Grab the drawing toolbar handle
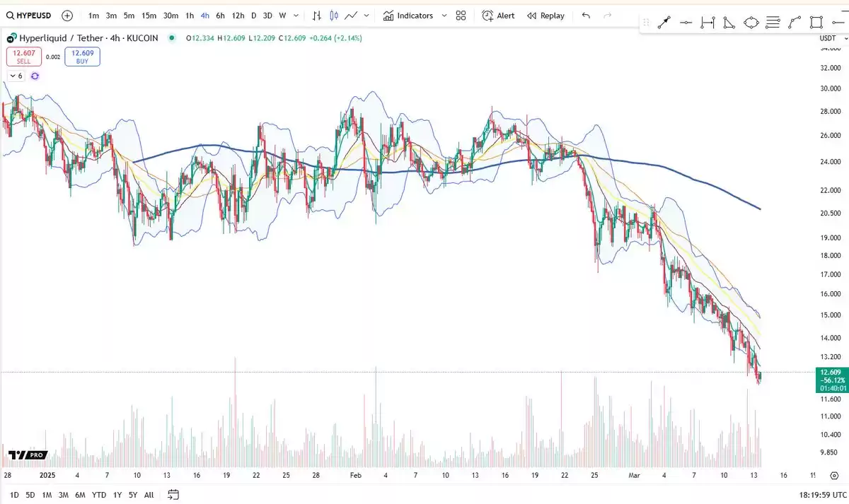Image resolution: width=849 pixels, height=504 pixels. coord(646,23)
